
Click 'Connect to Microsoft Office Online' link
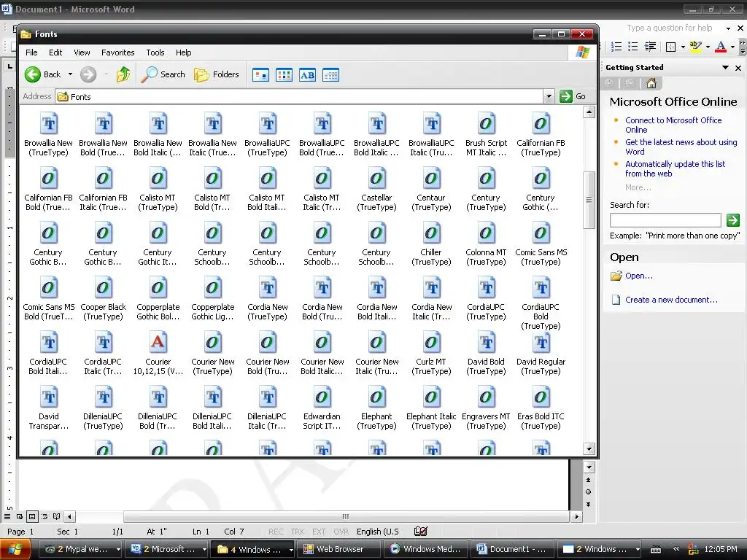coord(673,125)
